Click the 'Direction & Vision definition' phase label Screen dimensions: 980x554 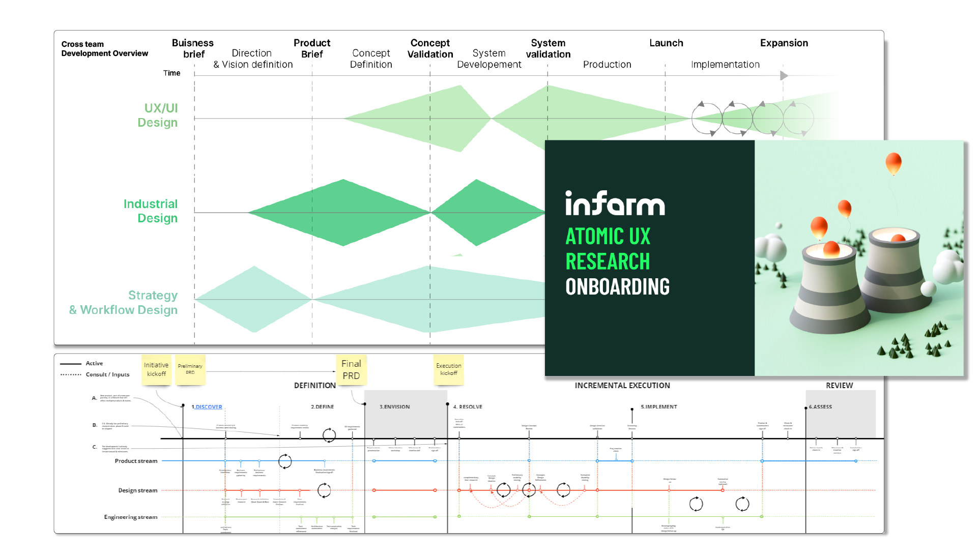253,59
